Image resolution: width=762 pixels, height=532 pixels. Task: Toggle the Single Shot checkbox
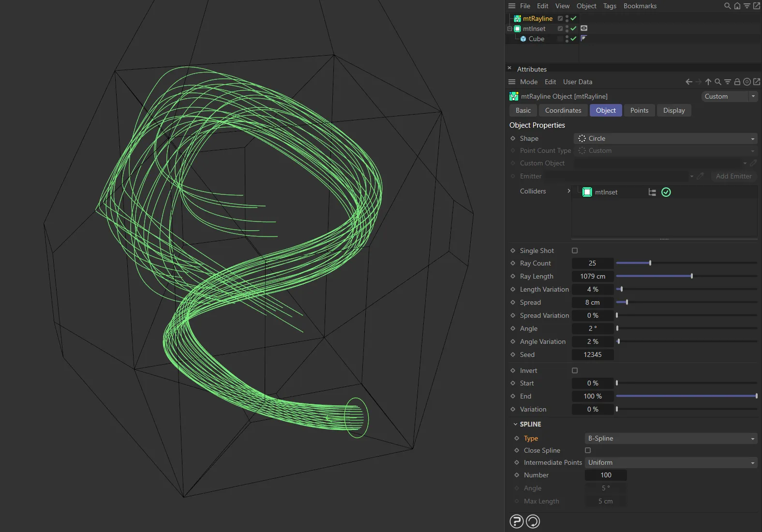point(575,251)
